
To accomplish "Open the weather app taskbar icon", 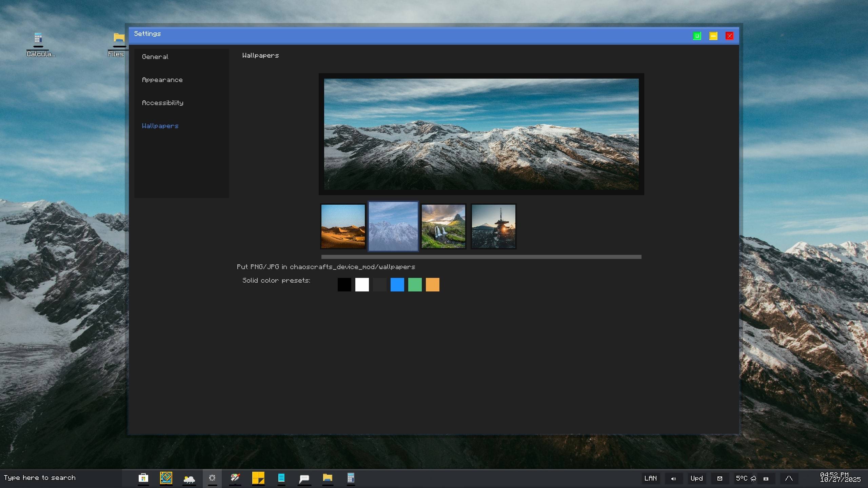I will pos(189,478).
